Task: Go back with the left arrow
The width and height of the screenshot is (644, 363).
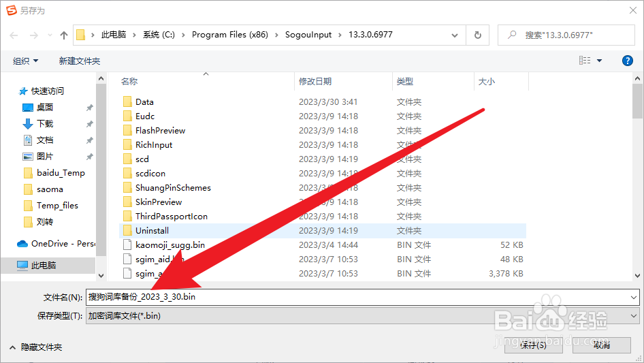Action: 14,35
